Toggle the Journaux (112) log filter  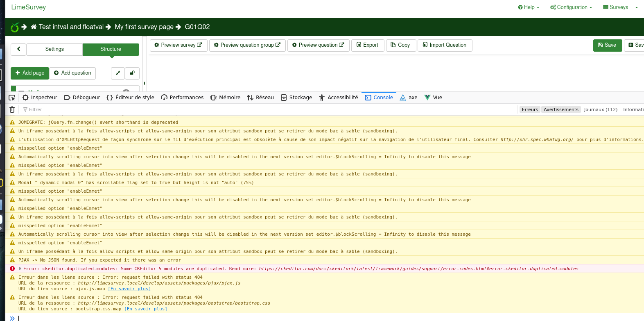point(600,109)
